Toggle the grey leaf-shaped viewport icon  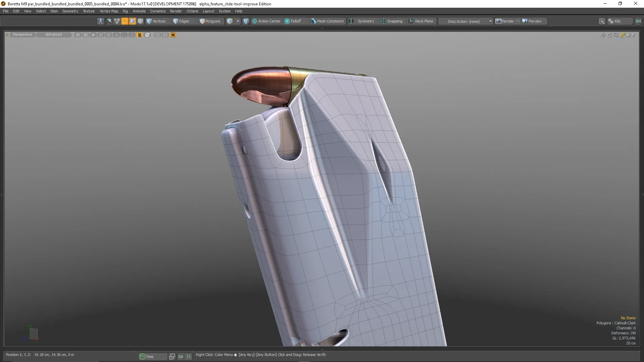tap(132, 35)
